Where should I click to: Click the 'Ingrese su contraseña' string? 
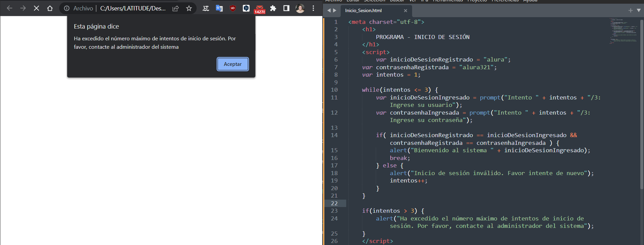(428, 120)
